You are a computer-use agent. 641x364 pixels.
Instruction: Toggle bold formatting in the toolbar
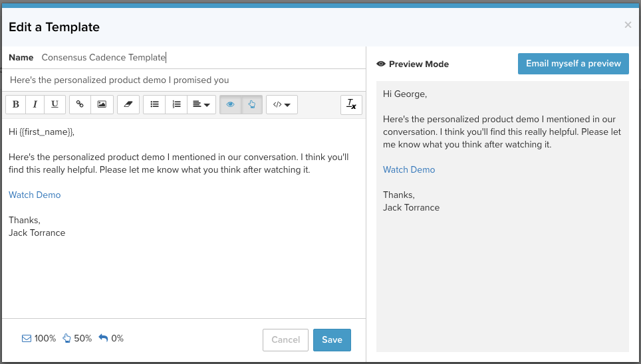tap(16, 105)
